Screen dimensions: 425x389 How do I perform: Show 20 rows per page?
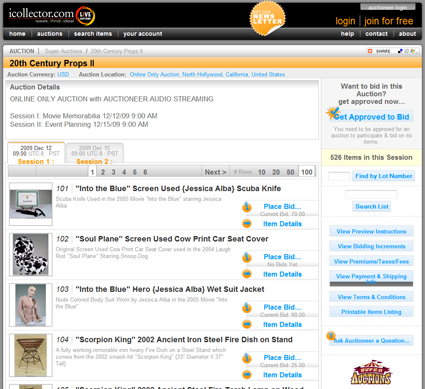276,172
